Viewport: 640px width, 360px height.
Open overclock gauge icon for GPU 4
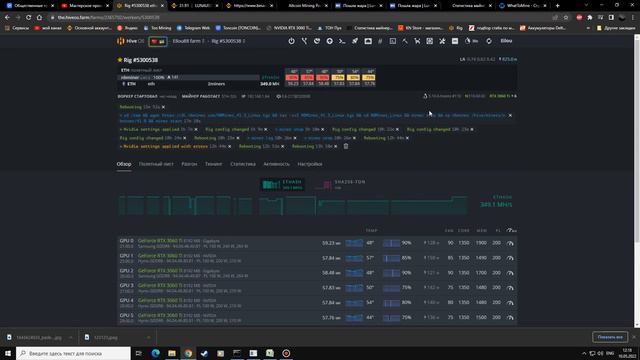(x=510, y=303)
